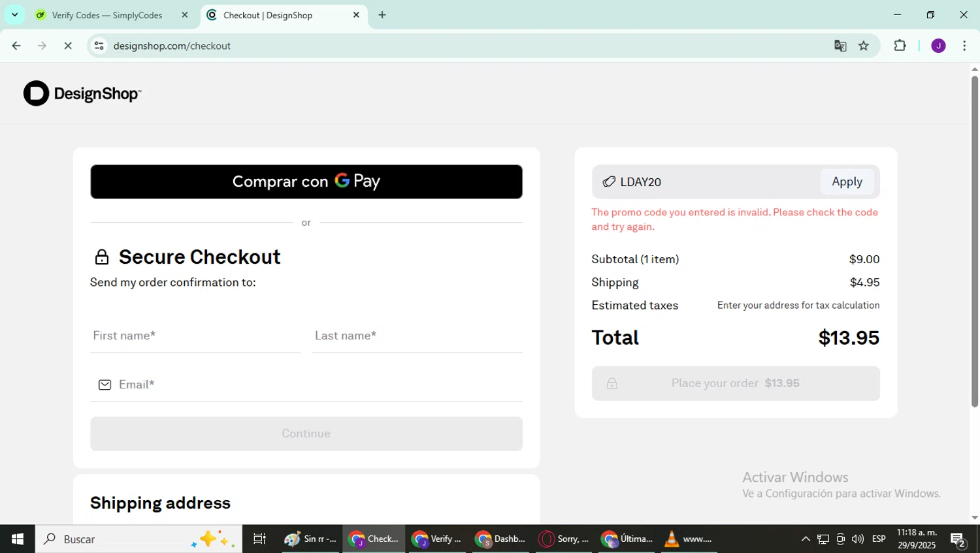980x553 pixels.
Task: Click the First name field
Action: click(x=195, y=336)
